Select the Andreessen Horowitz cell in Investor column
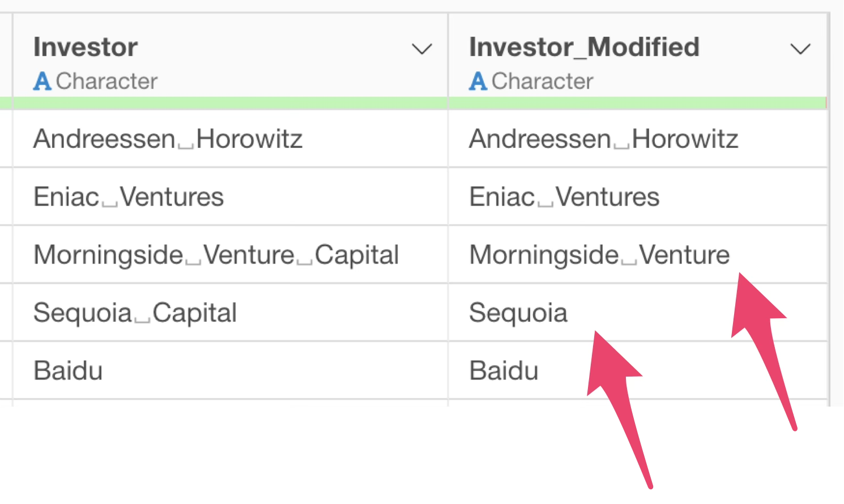Image resolution: width=844 pixels, height=504 pixels. pos(168,139)
